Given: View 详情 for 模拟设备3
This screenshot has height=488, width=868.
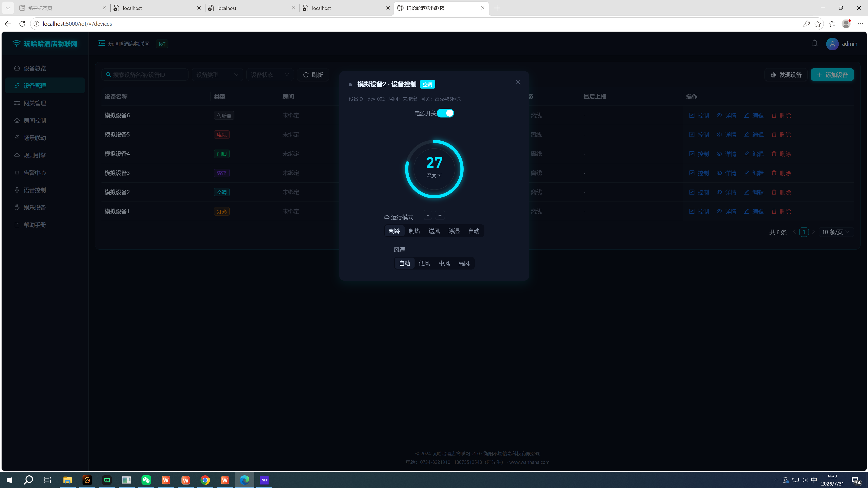Looking at the screenshot, I should [726, 173].
